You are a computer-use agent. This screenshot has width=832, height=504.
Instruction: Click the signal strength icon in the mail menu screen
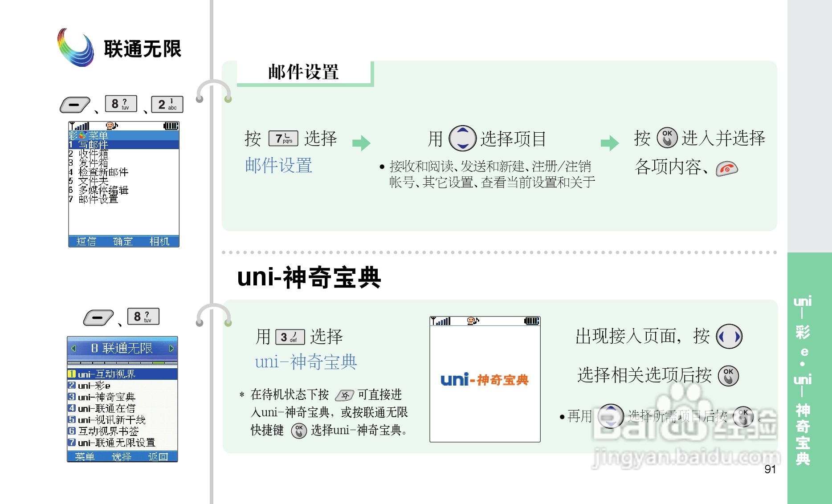tap(79, 126)
